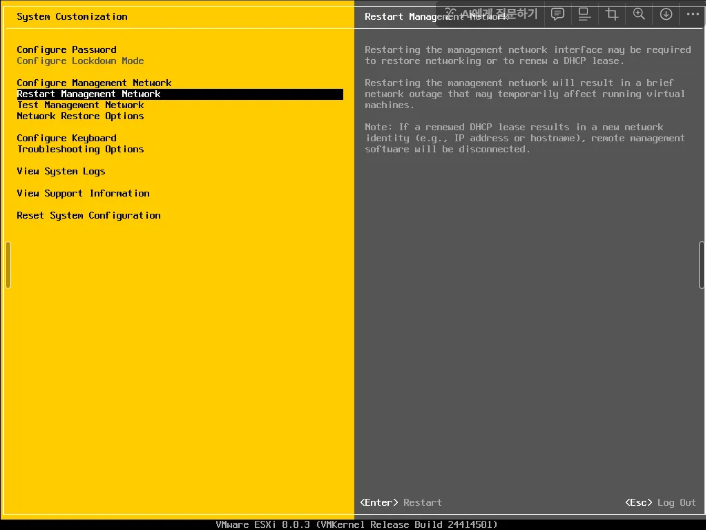Viewport: 706px width, 530px height.
Task: Click the download arrow icon
Action: click(x=666, y=14)
